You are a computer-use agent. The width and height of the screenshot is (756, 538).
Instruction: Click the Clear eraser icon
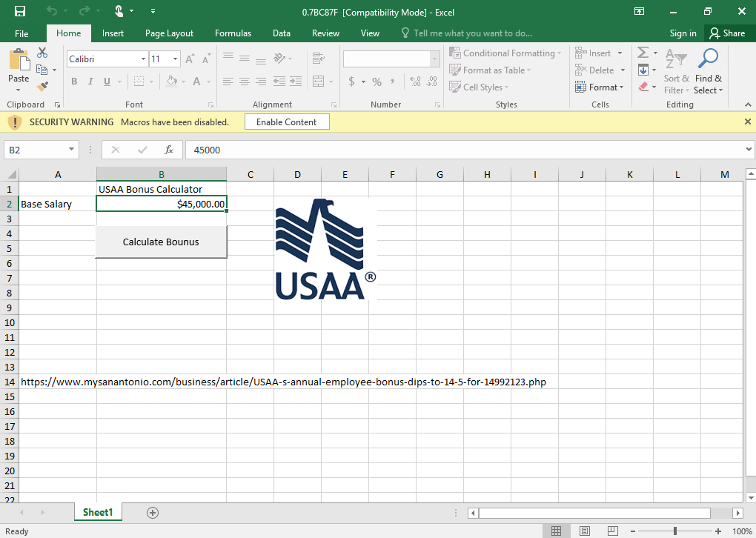pyautogui.click(x=643, y=87)
